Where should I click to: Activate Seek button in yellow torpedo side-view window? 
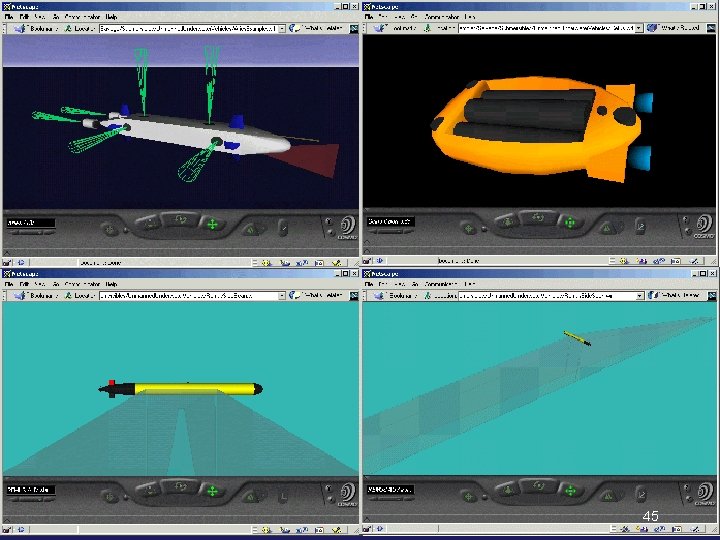point(110,496)
